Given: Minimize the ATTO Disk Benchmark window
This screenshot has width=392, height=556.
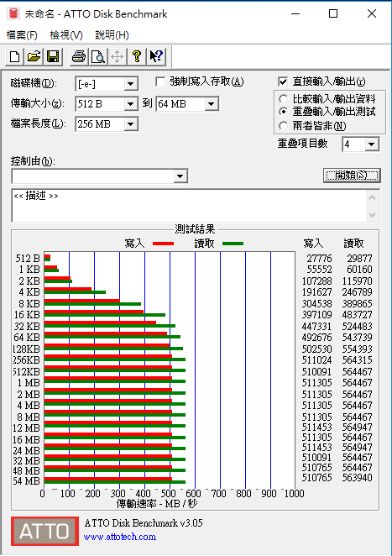Looking at the screenshot, I should coord(295,13).
